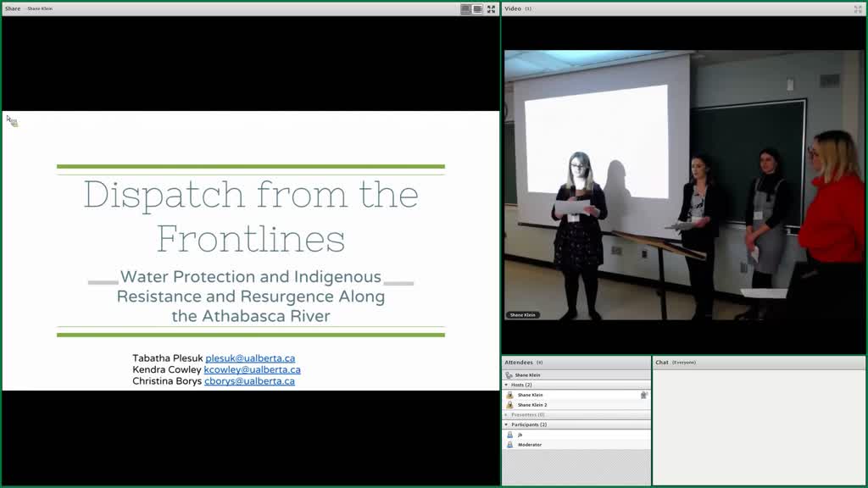The height and width of the screenshot is (488, 868).
Task: Open cborys@ualberta.ca email link
Action: (x=249, y=381)
